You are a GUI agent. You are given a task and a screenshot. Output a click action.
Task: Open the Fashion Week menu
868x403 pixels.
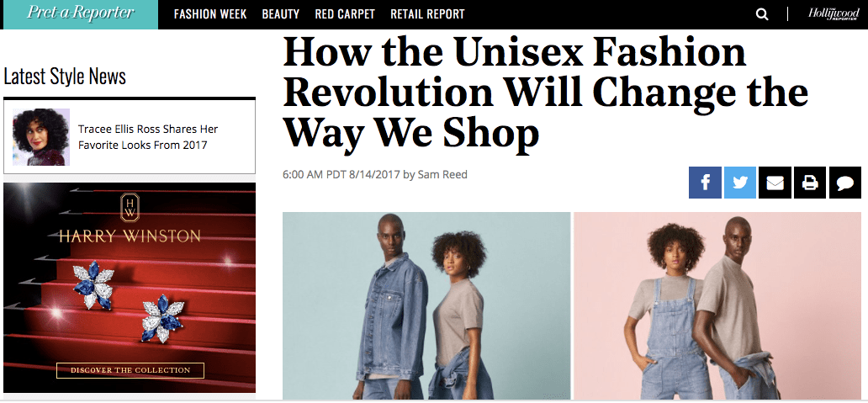[x=210, y=14]
